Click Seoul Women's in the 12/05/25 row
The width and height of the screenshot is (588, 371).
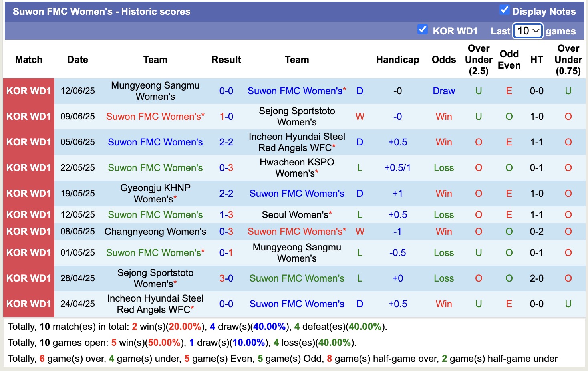point(296,214)
